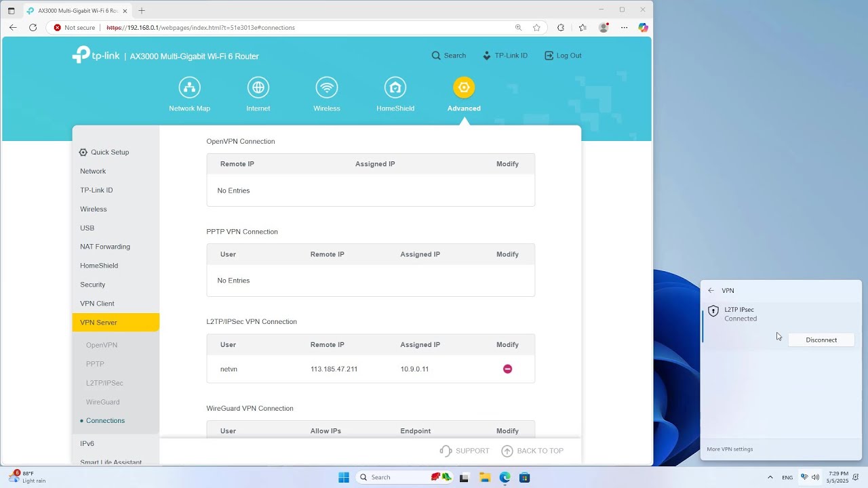Click the Not secure warning badge
The width and height of the screenshot is (868, 488).
pyautogui.click(x=75, y=28)
